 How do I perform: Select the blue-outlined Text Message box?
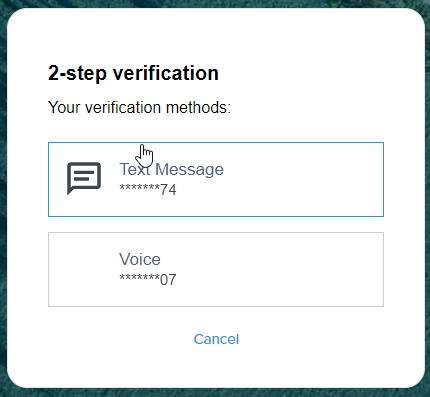click(216, 179)
